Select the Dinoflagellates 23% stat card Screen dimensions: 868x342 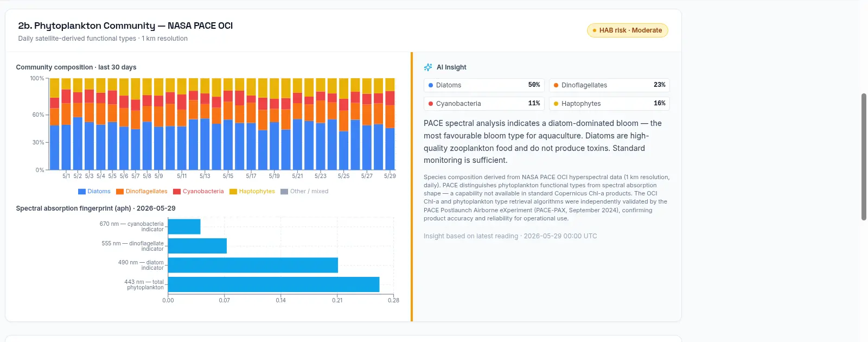[x=609, y=85]
